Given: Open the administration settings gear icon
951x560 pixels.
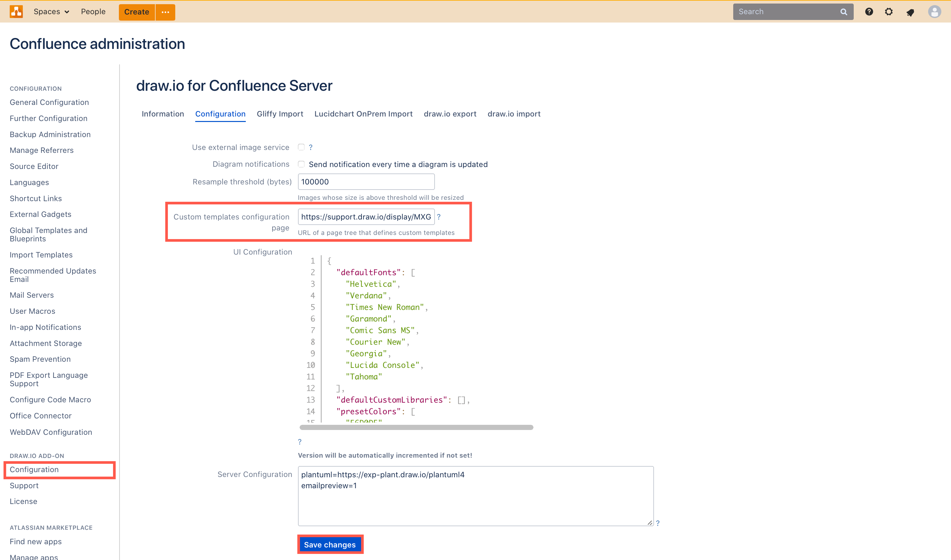Looking at the screenshot, I should pyautogui.click(x=889, y=12).
